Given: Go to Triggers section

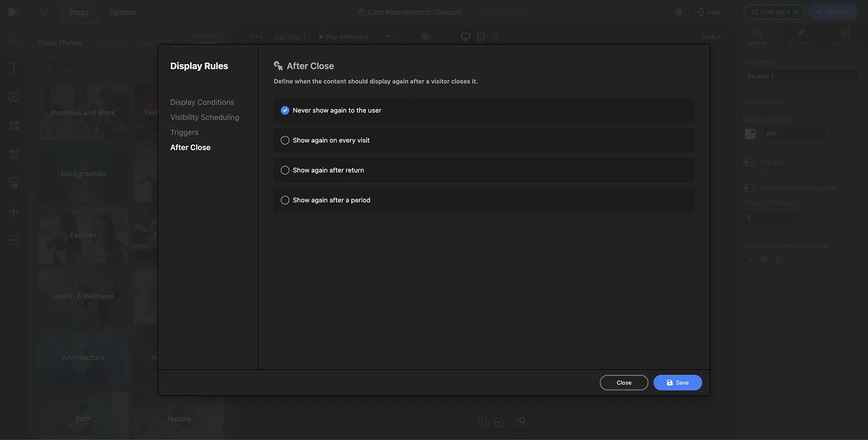Looking at the screenshot, I should tap(184, 132).
